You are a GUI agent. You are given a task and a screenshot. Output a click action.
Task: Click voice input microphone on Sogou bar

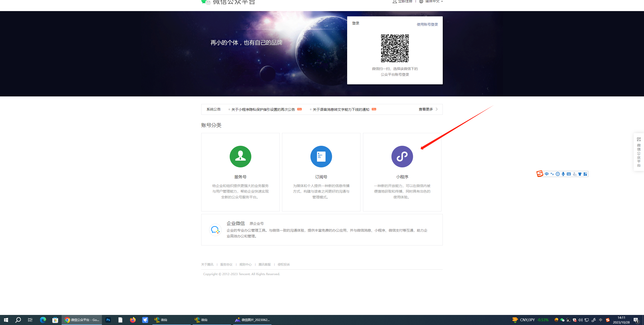click(x=563, y=174)
